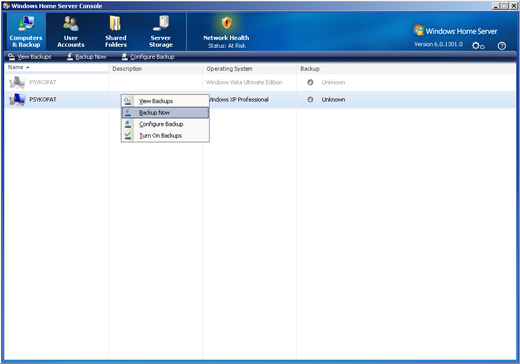This screenshot has height=364, width=520.
Task: Choose Configure Backup from the context menu
Action: 165,124
